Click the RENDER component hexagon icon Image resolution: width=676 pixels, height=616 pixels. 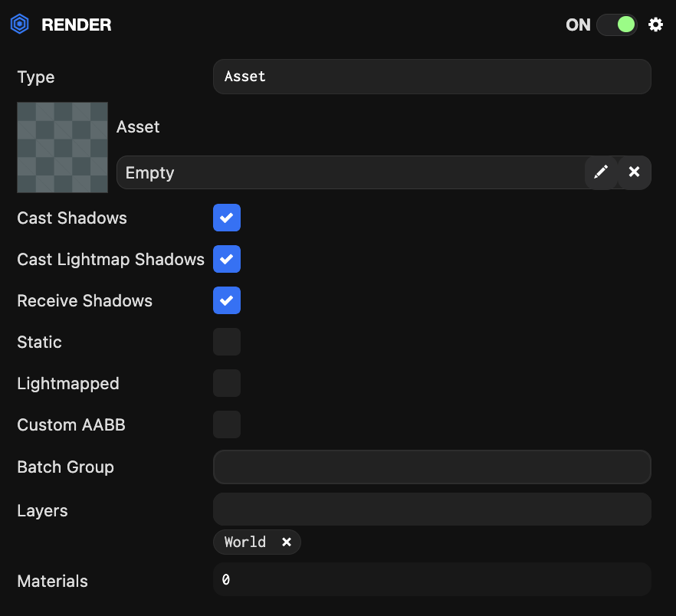(x=19, y=24)
